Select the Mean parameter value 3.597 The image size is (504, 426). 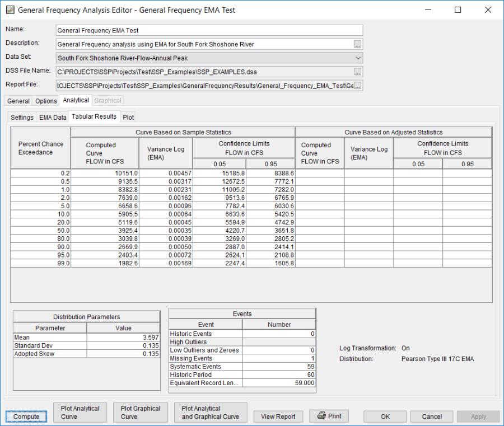tap(123, 338)
